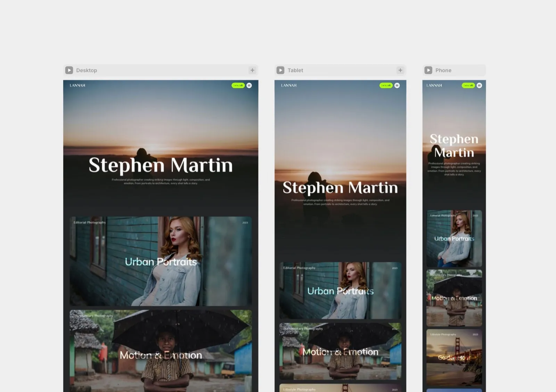Select description paragraph in Phone frame
Viewport: 556px width, 392px height.
[x=454, y=169]
